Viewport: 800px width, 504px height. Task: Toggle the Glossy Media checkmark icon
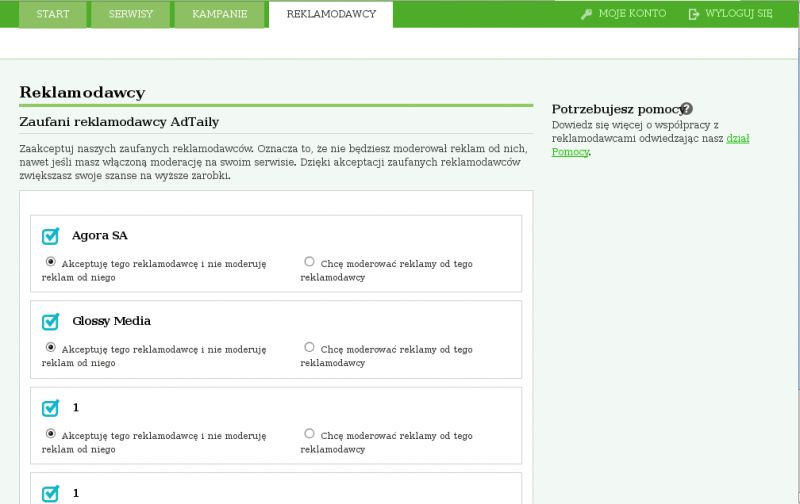point(51,321)
